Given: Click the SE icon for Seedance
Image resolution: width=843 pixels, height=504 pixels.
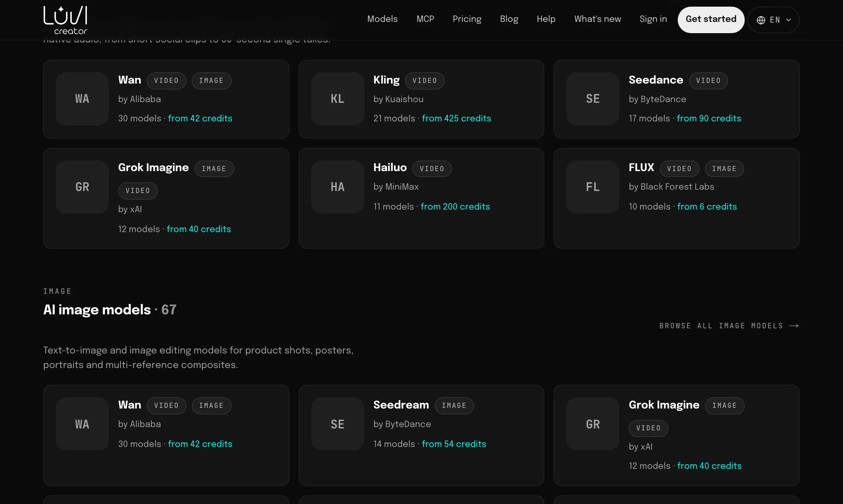Looking at the screenshot, I should (x=592, y=99).
